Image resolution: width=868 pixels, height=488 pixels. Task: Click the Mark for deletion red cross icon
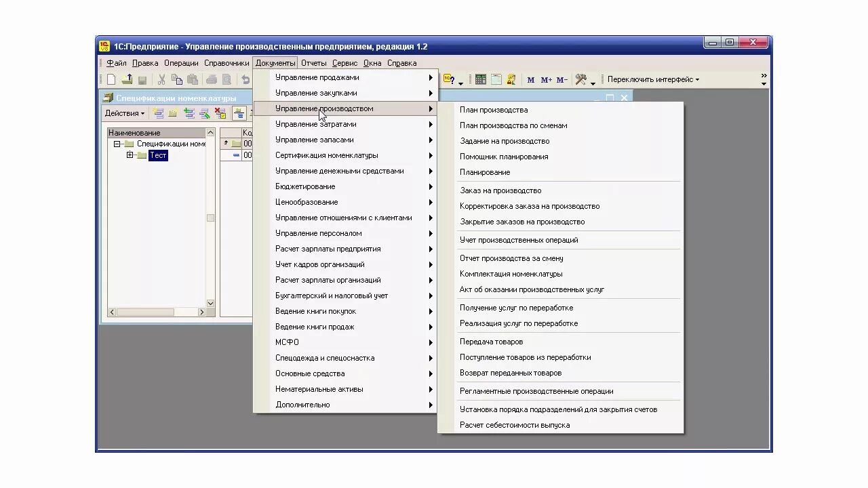[x=220, y=113]
